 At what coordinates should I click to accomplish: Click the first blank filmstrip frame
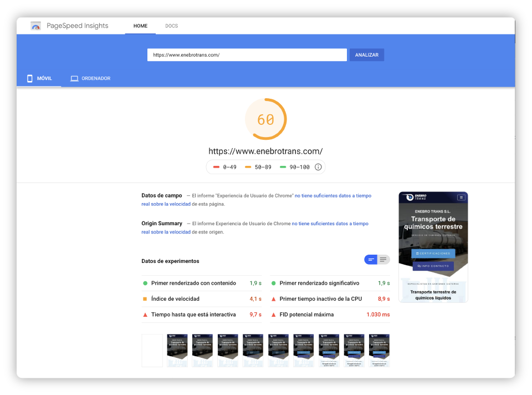tap(152, 351)
